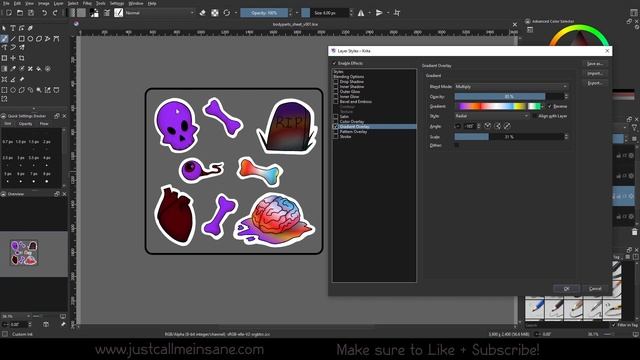640x360 pixels.
Task: Toggle horizontal mirror tool
Action: (x=361, y=13)
